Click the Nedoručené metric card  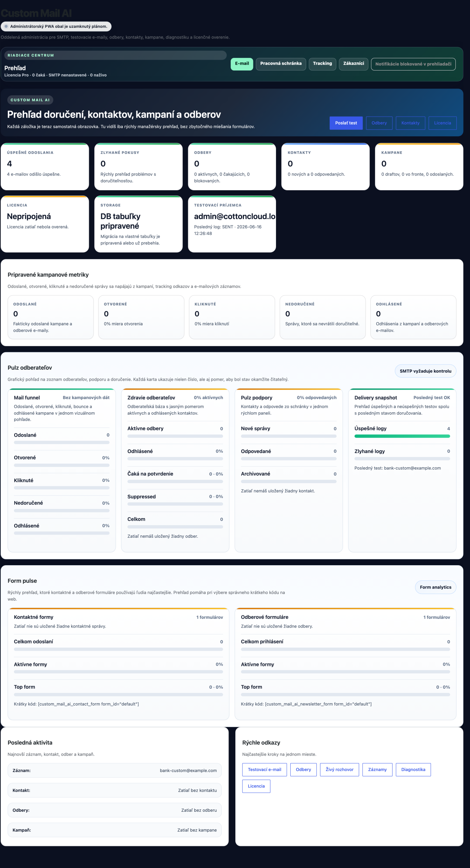click(x=322, y=317)
